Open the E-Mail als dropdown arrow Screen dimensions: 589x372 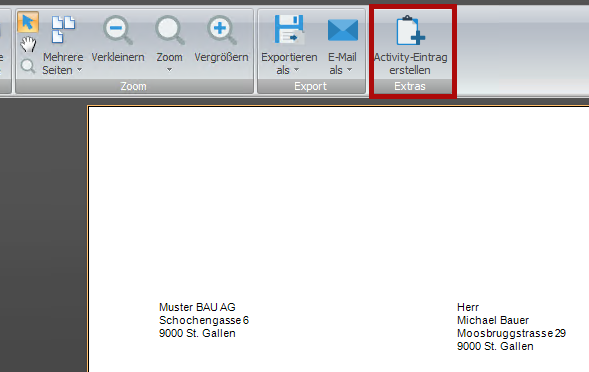(349, 70)
